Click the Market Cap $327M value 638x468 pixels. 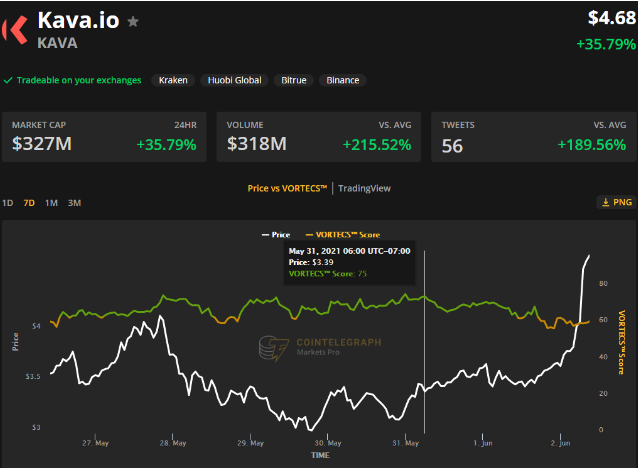(42, 144)
